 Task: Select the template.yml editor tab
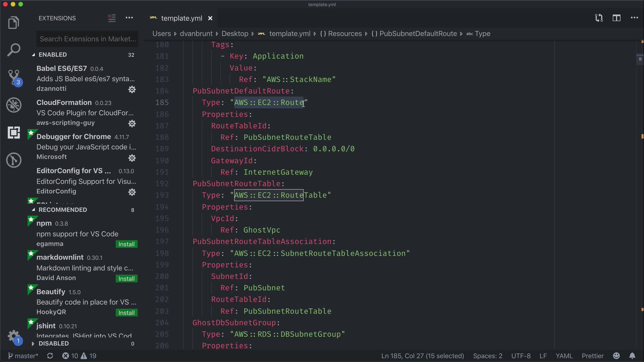(x=181, y=18)
